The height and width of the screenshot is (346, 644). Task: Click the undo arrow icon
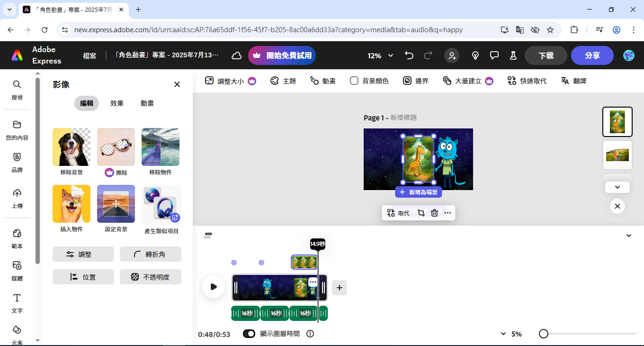tap(409, 55)
